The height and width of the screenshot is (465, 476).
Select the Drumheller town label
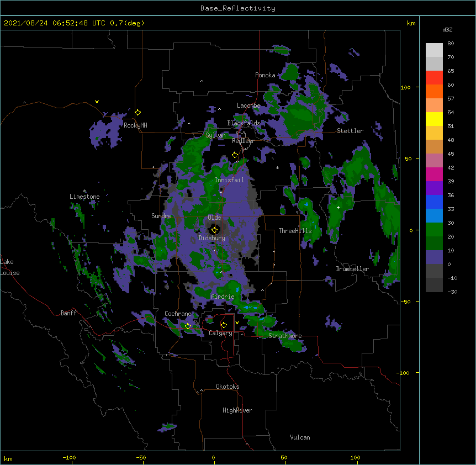pyautogui.click(x=352, y=269)
